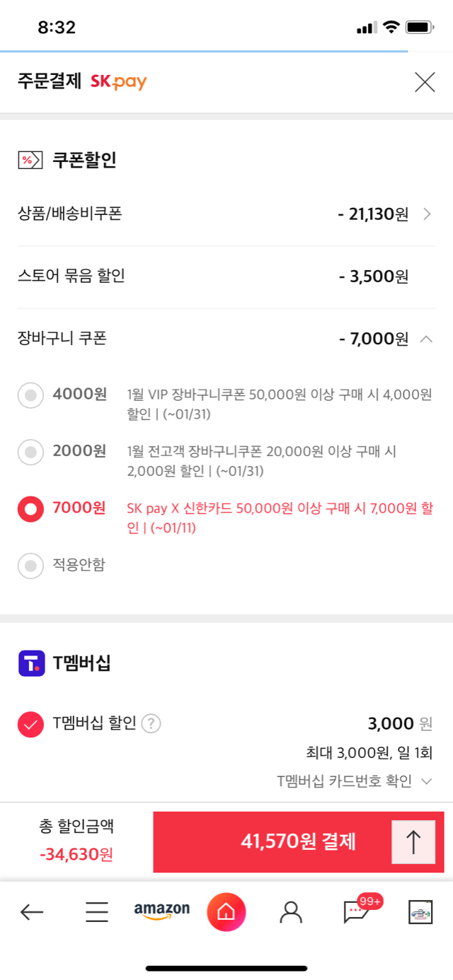Select the 7000원 SK pay 신한카드 coupon

(x=30, y=508)
